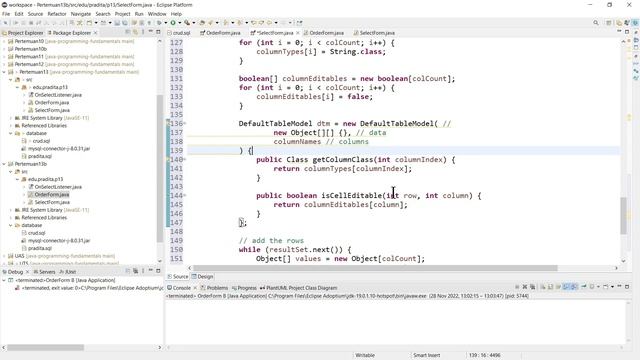
Task: Click the Forward navigation arrow in toolbar
Action: point(283,23)
